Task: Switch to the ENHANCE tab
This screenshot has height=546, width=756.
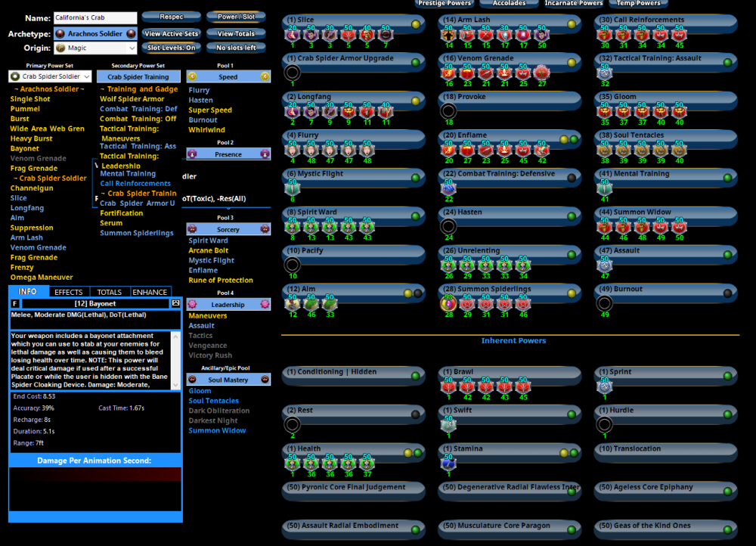Action: (150, 292)
